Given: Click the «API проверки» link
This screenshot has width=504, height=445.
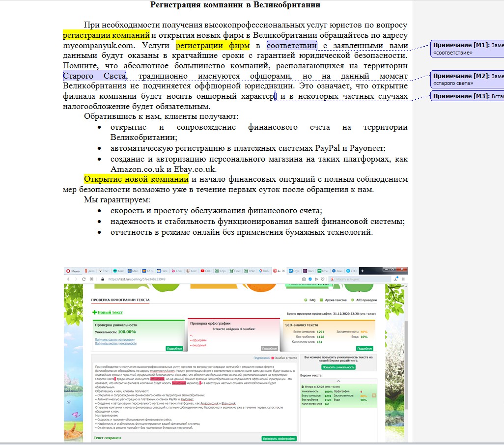Looking at the screenshot, I should pos(364,300).
